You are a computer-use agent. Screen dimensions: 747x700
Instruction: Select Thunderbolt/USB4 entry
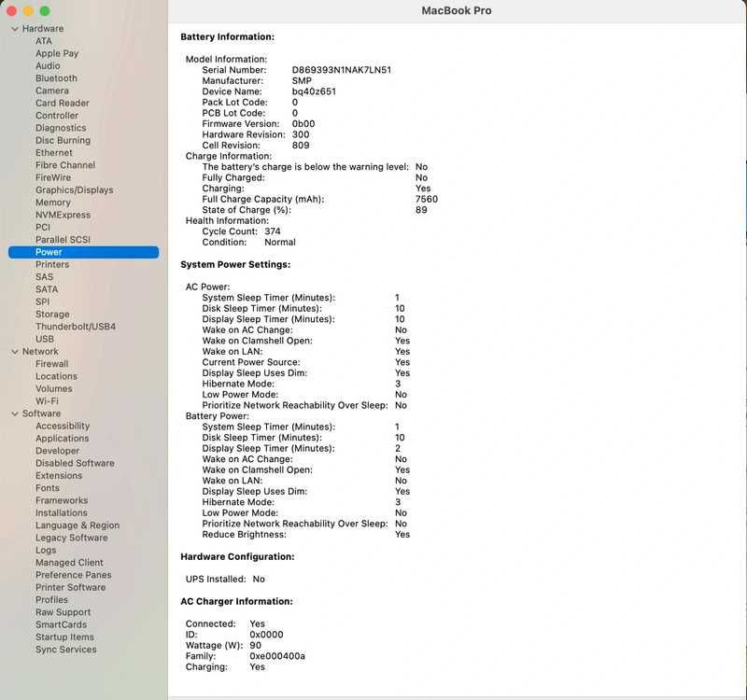tap(76, 326)
